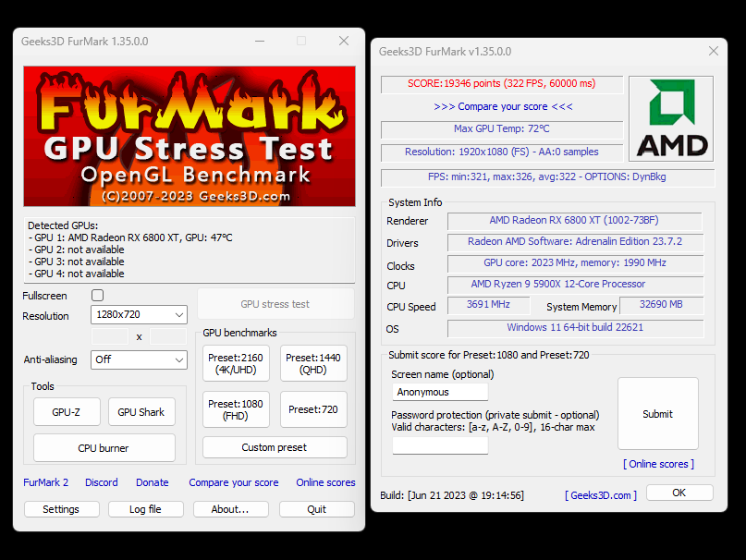The image size is (746, 560).
Task: Open the About... dialog
Action: pos(231,509)
